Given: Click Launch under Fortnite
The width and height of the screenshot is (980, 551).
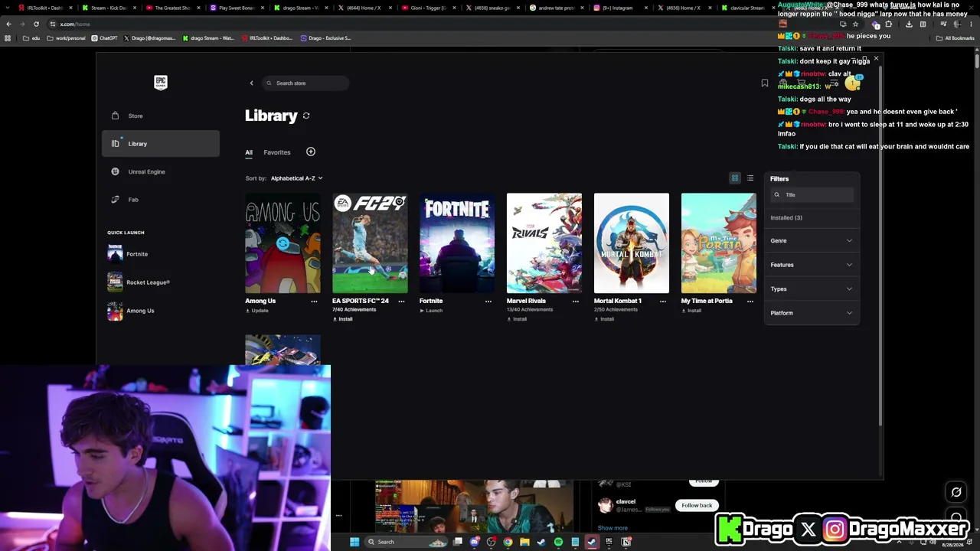Looking at the screenshot, I should [432, 311].
